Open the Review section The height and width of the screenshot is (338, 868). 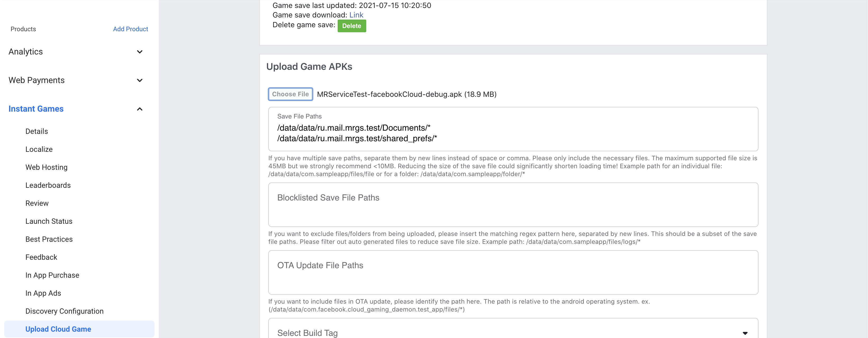tap(37, 203)
